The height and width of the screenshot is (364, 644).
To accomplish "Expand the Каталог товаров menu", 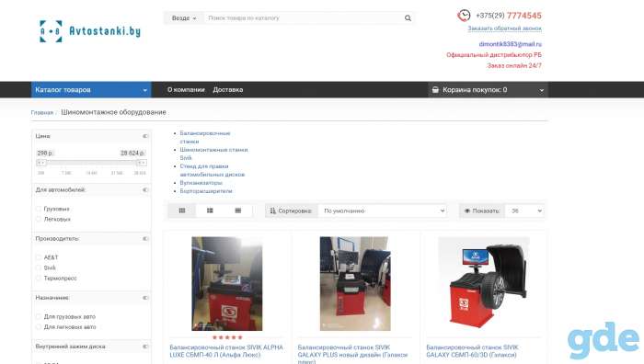I will 91,89.
